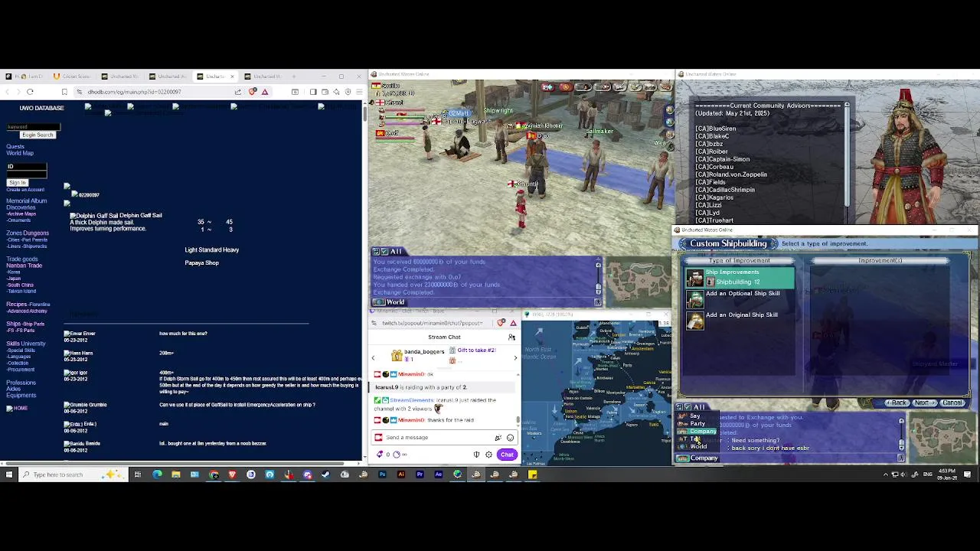The height and width of the screenshot is (551, 980).
Task: Open World channel selector in left game chat
Action: coord(390,302)
